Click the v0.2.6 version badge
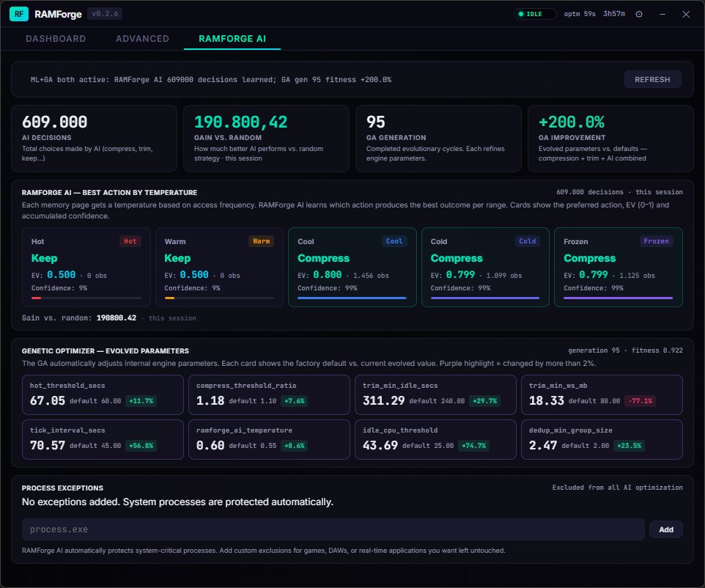This screenshot has height=588, width=705. pos(105,14)
